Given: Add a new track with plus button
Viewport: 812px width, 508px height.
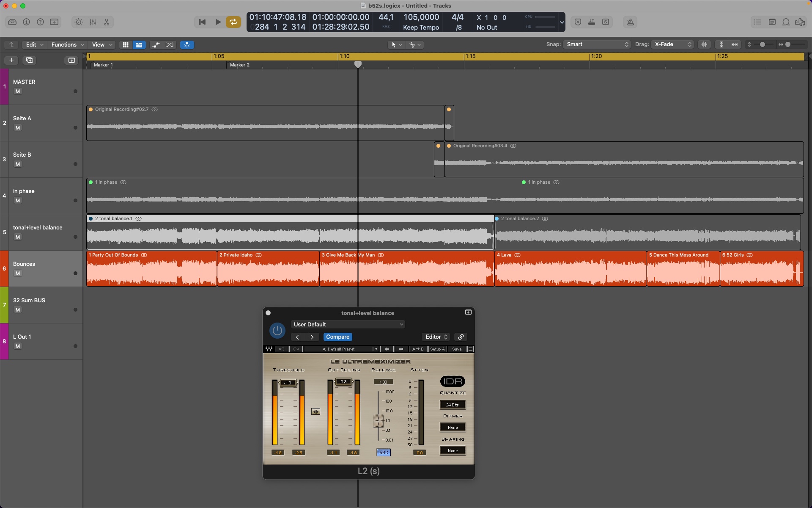Looking at the screenshot, I should [x=11, y=60].
